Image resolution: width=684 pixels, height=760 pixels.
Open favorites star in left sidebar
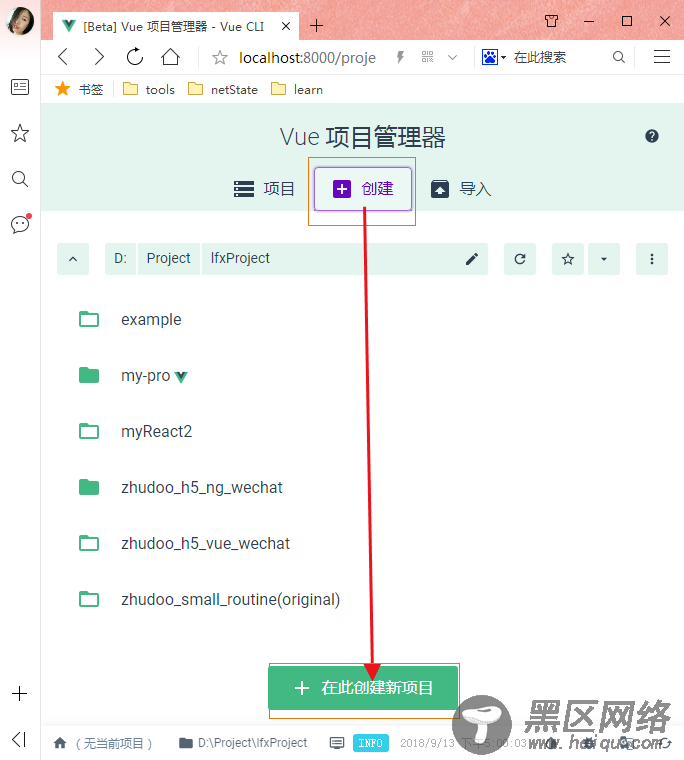pyautogui.click(x=20, y=133)
